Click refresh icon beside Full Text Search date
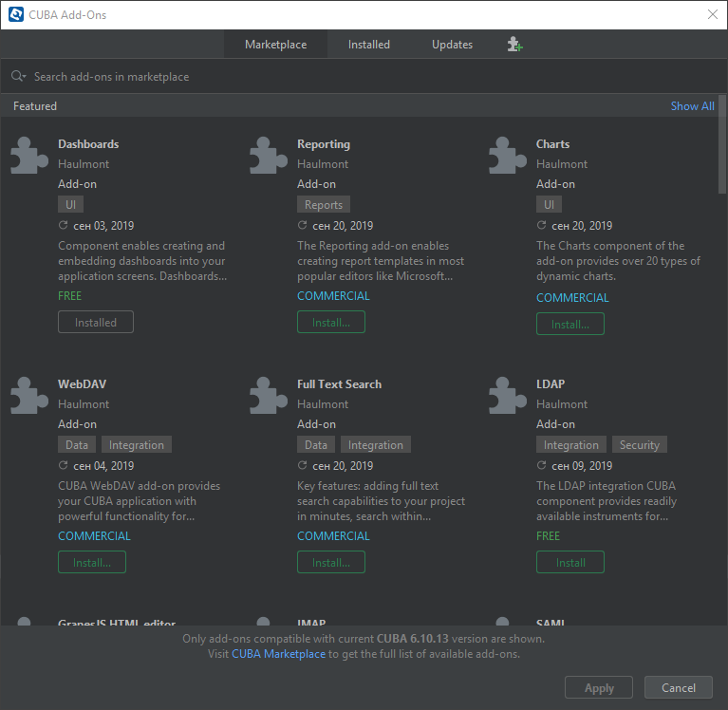The image size is (728, 710). [x=302, y=465]
